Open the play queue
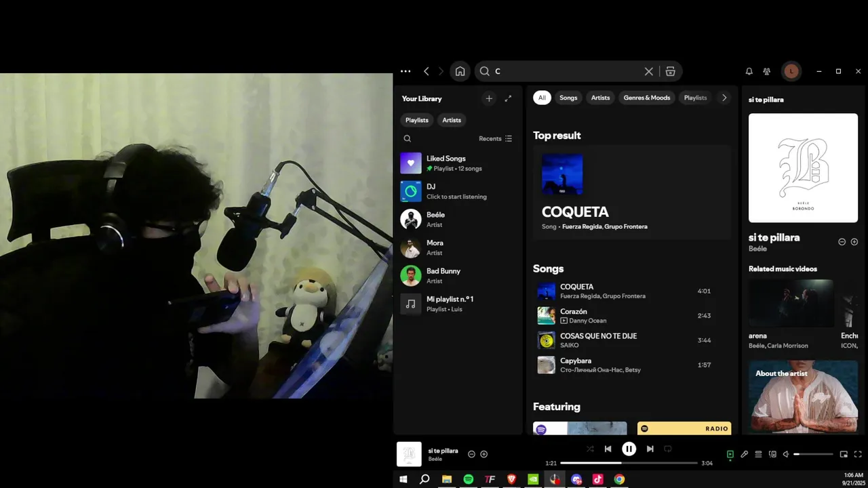The height and width of the screenshot is (488, 868). (x=759, y=454)
